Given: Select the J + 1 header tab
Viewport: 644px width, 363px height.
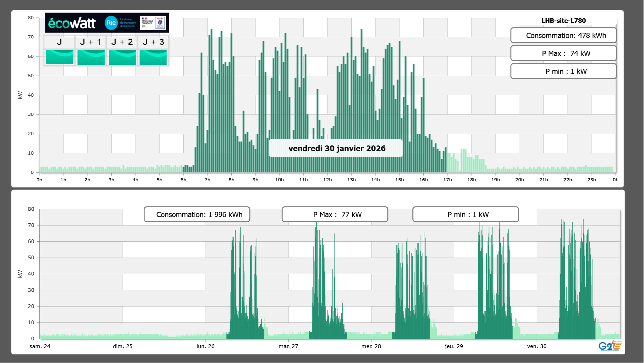Looking at the screenshot, I should (x=91, y=42).
